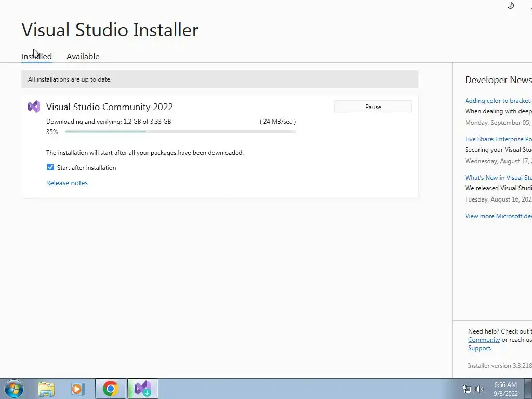Click the 'Developer News' heading
The height and width of the screenshot is (399, 532).
[x=498, y=79]
